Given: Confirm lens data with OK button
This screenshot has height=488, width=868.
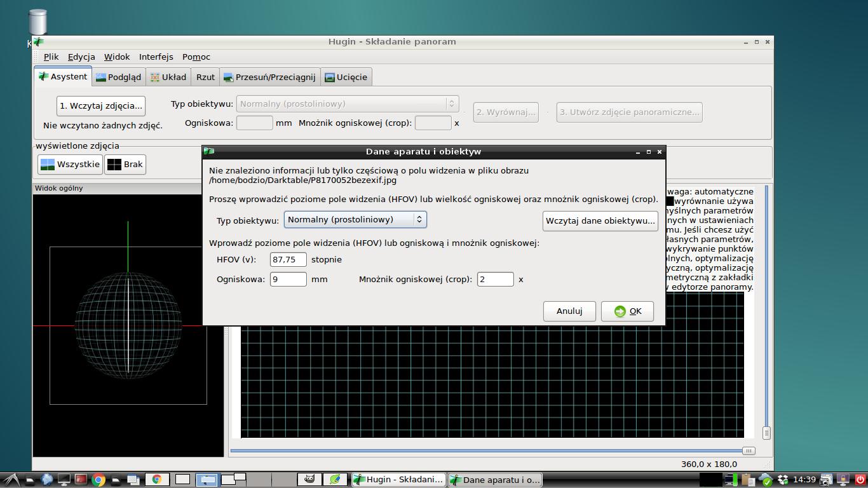Looking at the screenshot, I should coord(627,311).
